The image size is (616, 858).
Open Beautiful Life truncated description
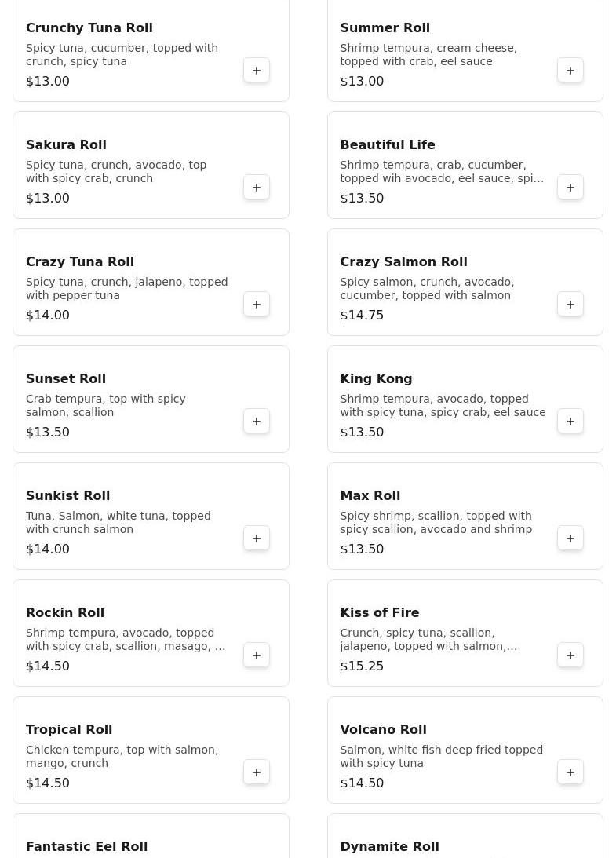(442, 172)
